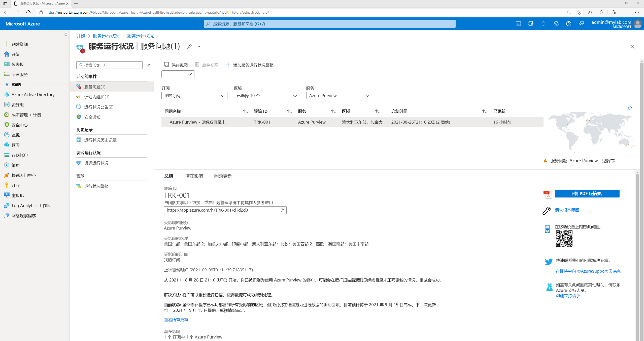This screenshot has width=644, height=341.
Task: Switch to the 潜在影响 tab
Action: tap(194, 176)
